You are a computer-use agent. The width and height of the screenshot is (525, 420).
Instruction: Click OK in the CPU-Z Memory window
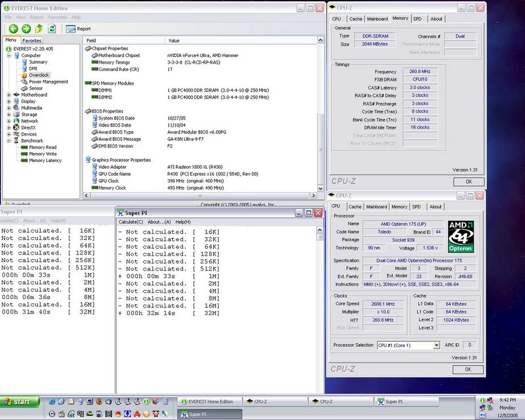point(468,182)
